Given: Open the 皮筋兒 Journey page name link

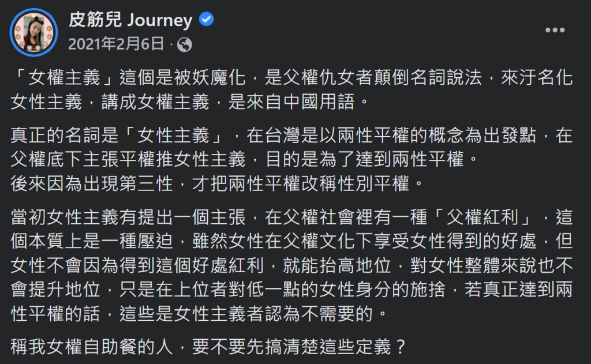Looking at the screenshot, I should [130, 20].
